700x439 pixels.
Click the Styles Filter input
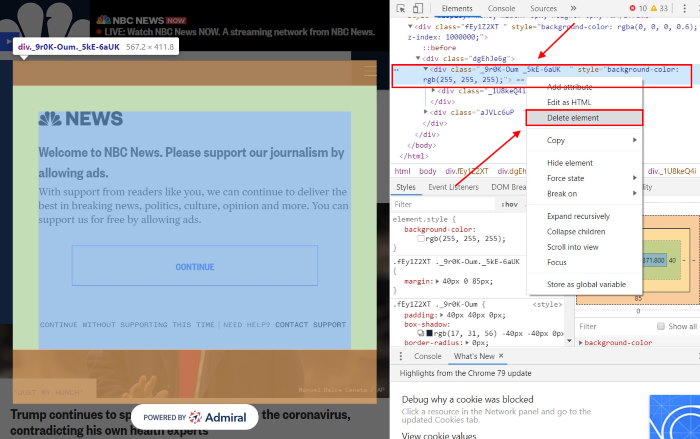[443, 205]
